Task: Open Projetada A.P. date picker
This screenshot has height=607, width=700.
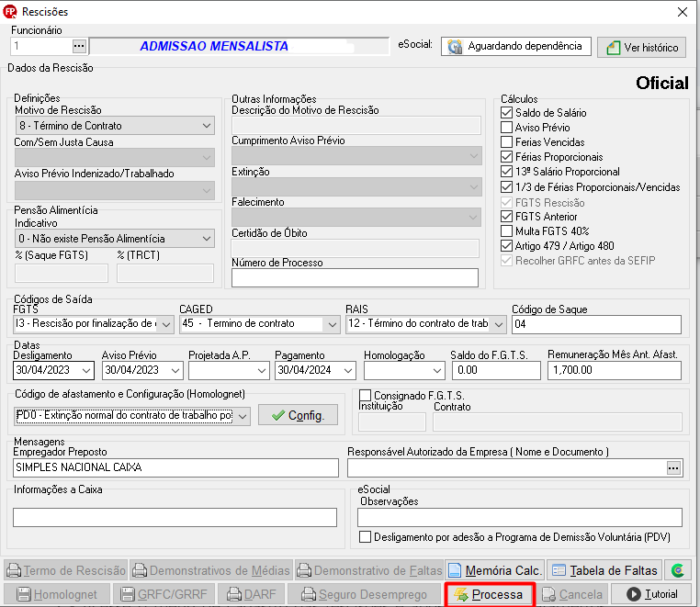Action: (262, 370)
